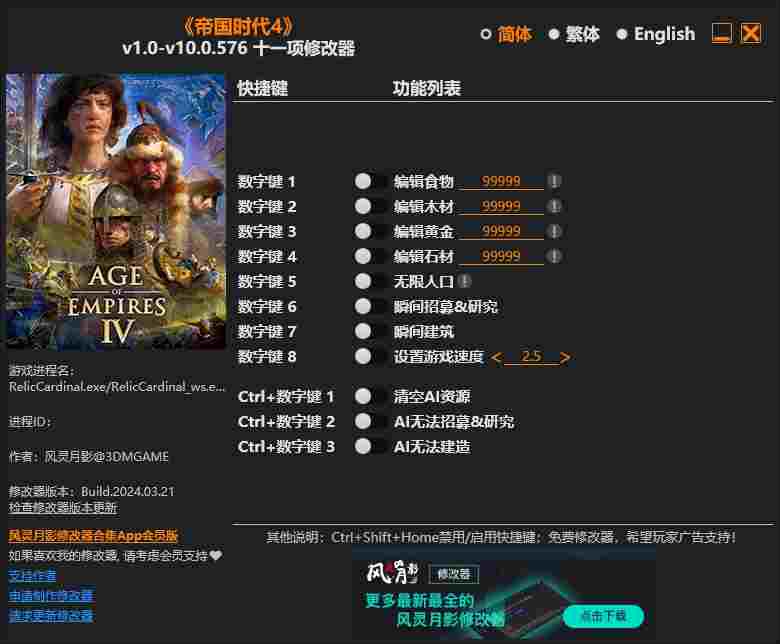Screen dimensions: 780x644
Task: Click the RelicCardinal.exe process name text
Action: (117, 387)
